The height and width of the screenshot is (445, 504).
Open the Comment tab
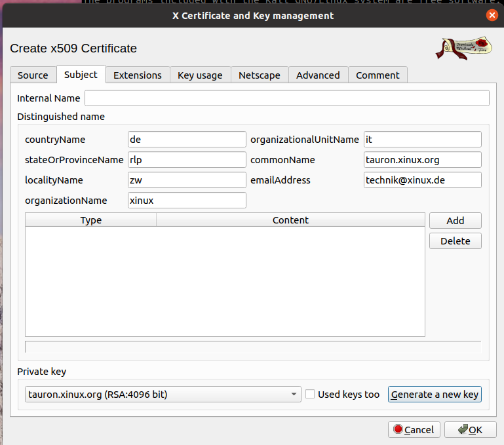pos(378,75)
